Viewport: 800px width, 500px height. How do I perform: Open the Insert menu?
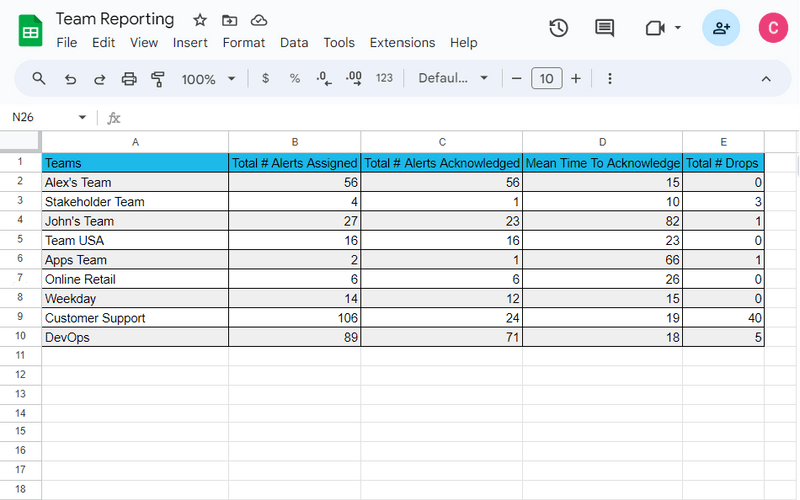[x=190, y=42]
